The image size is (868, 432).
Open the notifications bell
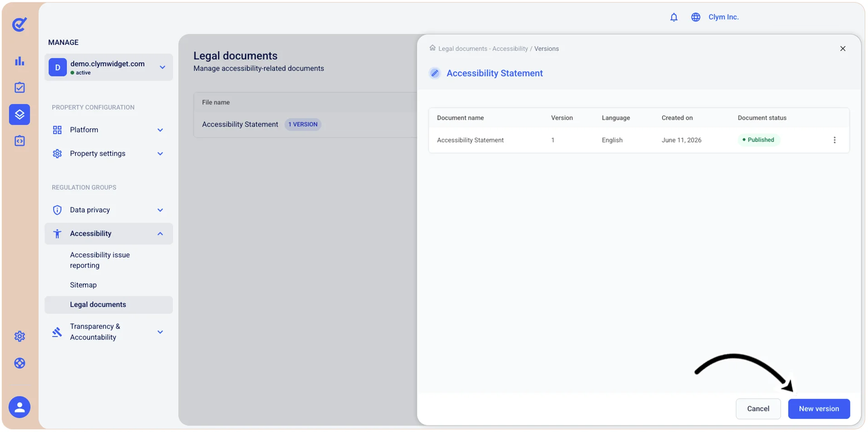coord(674,17)
